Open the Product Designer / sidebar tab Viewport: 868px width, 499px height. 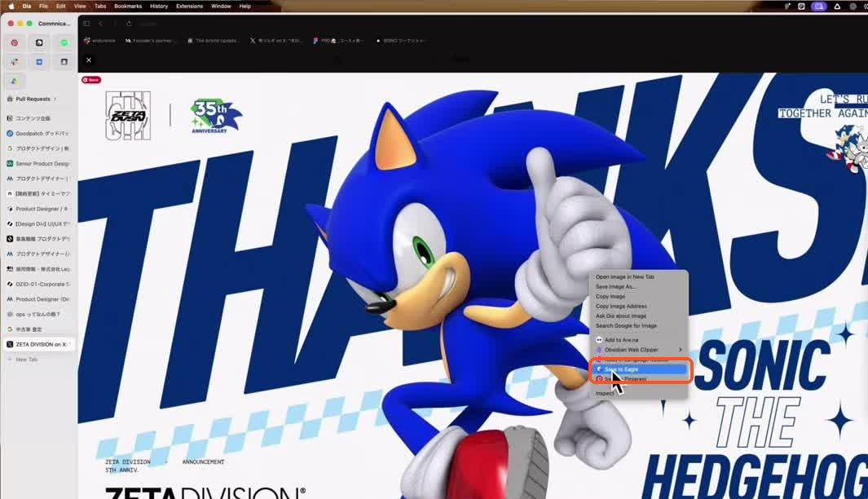click(x=39, y=209)
